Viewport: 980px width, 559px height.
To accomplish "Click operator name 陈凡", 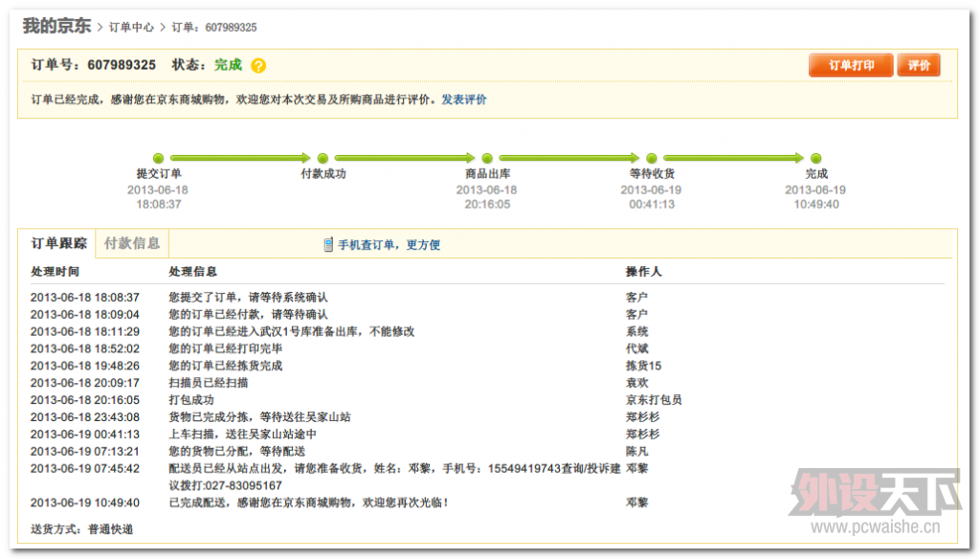I will click(x=636, y=452).
